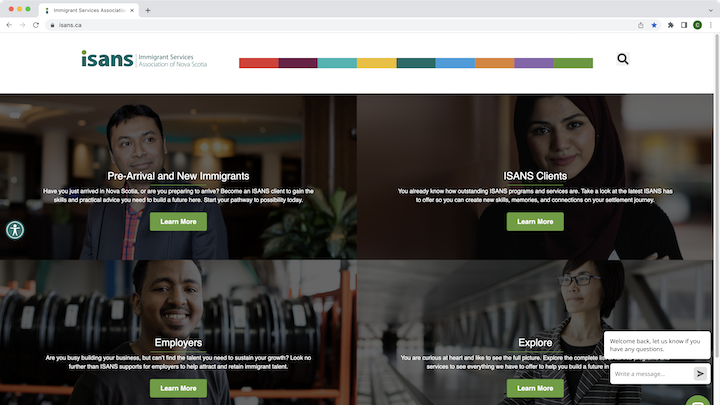Open the Chrome three-dot menu
This screenshot has height=405, width=720.
tap(710, 25)
